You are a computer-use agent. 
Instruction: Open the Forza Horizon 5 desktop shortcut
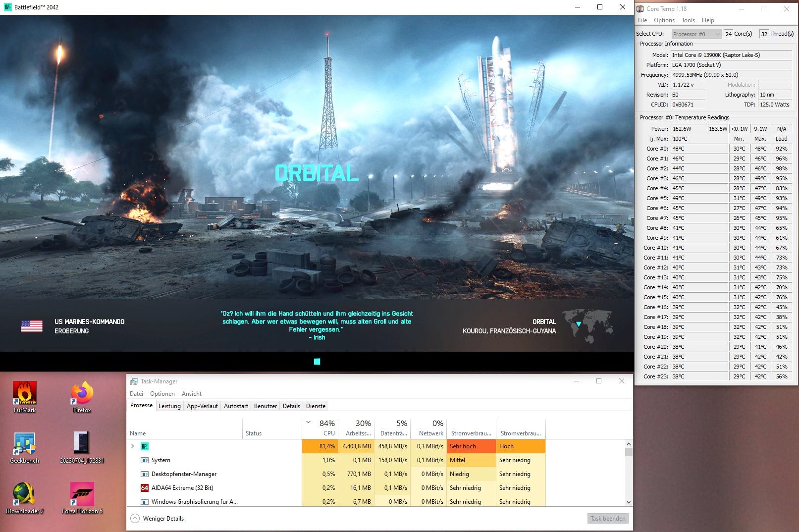82,498
